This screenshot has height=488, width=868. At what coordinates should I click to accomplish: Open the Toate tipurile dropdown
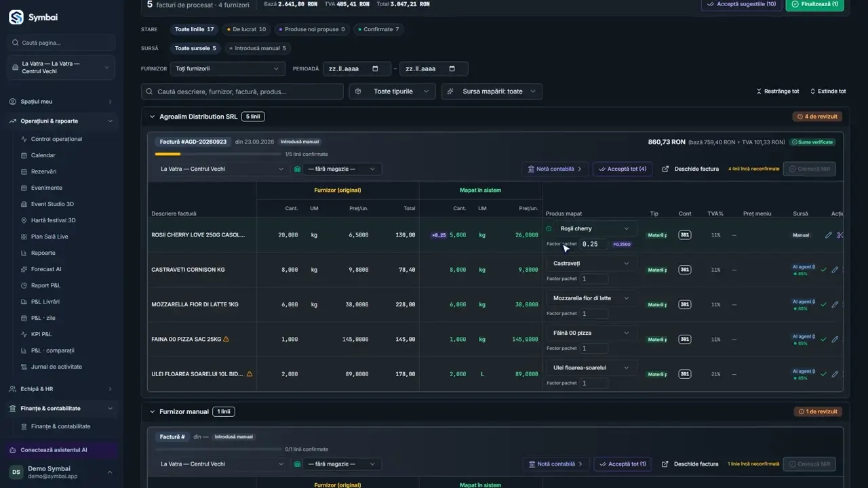(x=392, y=91)
